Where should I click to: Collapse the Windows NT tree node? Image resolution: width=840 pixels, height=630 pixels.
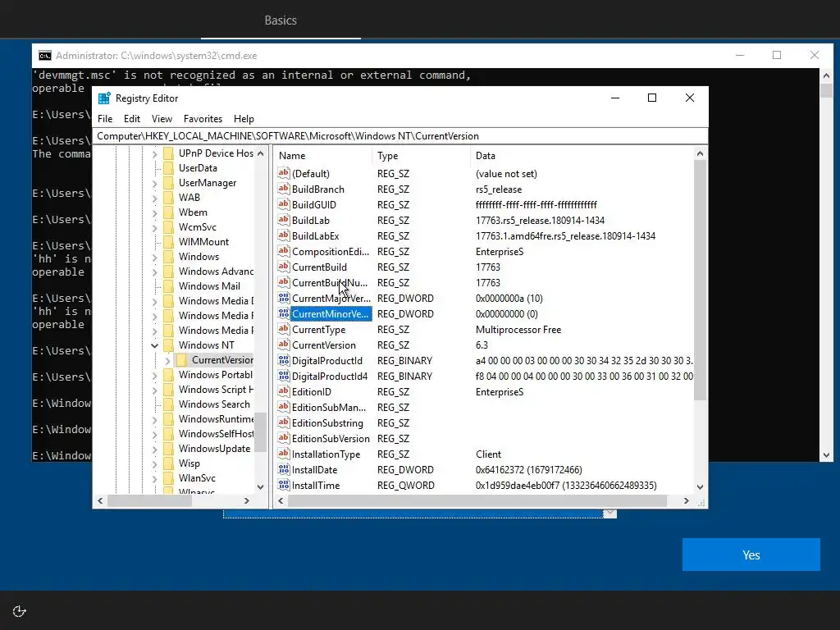[x=154, y=345]
